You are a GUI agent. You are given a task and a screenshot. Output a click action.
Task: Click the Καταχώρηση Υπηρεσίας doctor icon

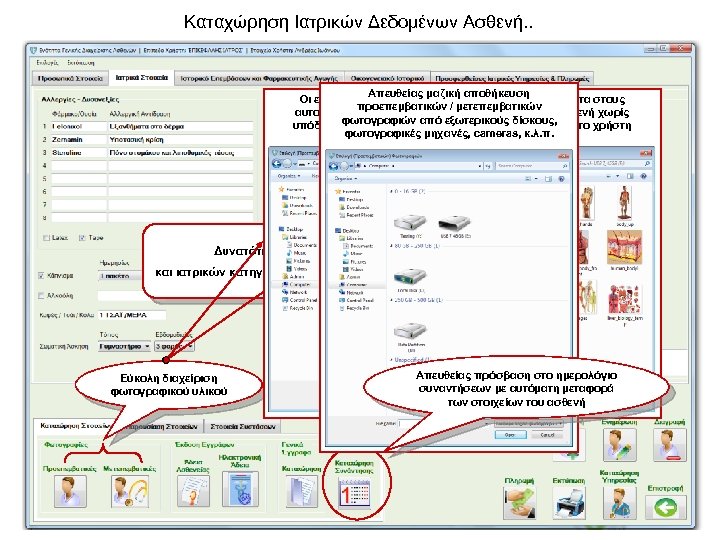[619, 501]
